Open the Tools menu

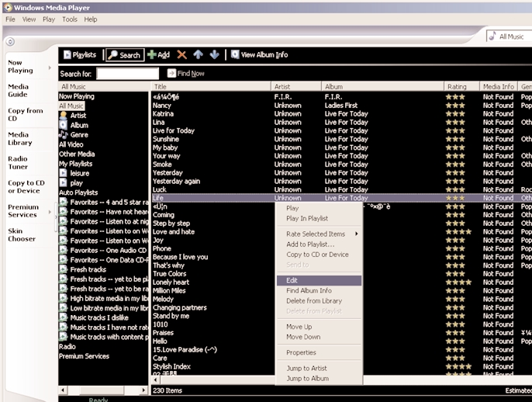click(x=70, y=19)
